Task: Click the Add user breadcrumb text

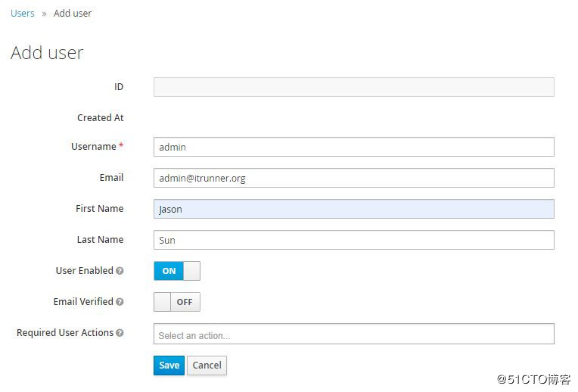Action: (73, 14)
